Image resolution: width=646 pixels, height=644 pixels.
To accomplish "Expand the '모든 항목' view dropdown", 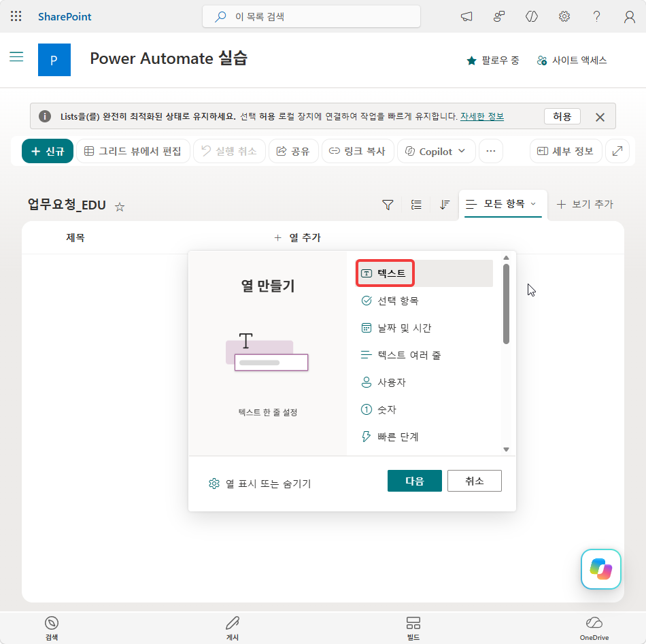I will [x=503, y=204].
